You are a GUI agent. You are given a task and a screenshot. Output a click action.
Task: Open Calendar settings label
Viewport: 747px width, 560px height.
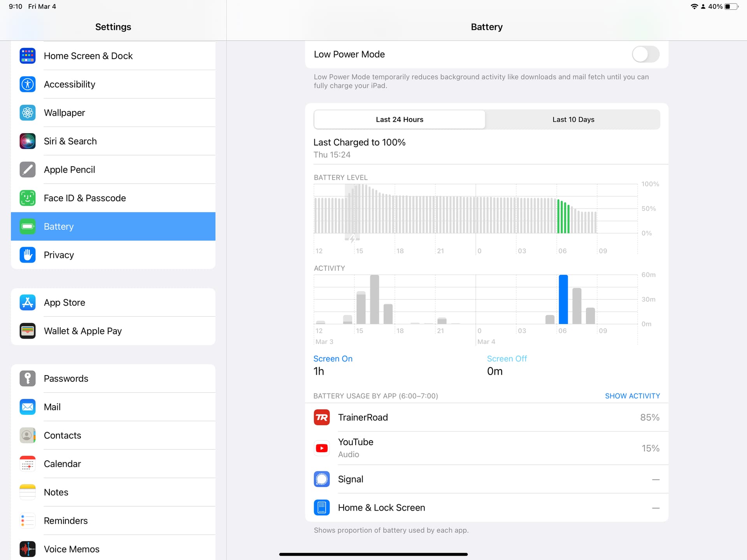click(x=62, y=464)
